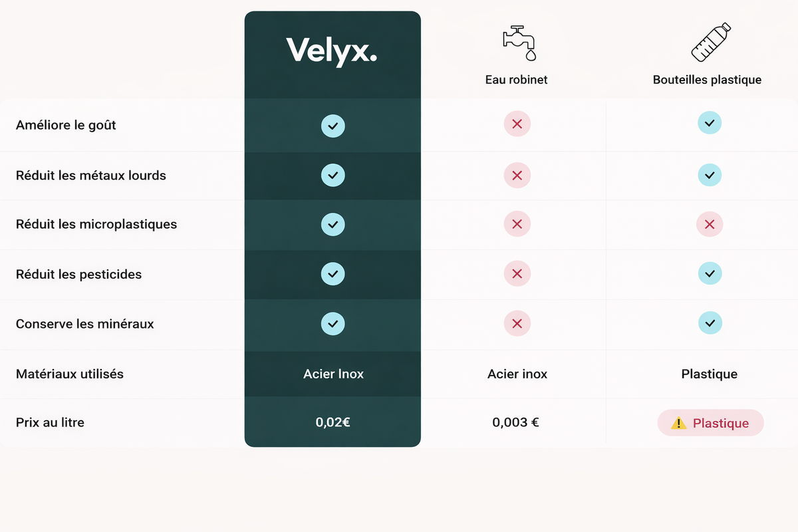Click Velyx checkmark for Réduit les microplastiques
798x532 pixels.
332,225
